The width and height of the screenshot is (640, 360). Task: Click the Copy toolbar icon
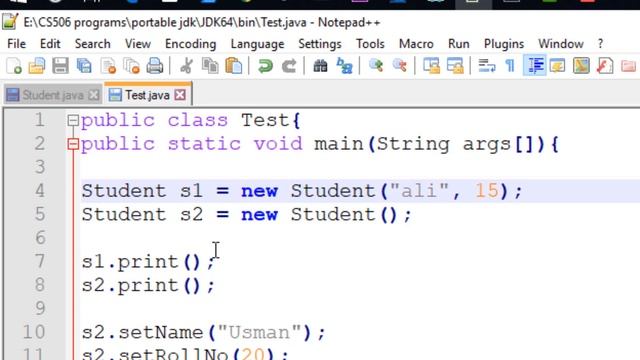[x=210, y=66]
